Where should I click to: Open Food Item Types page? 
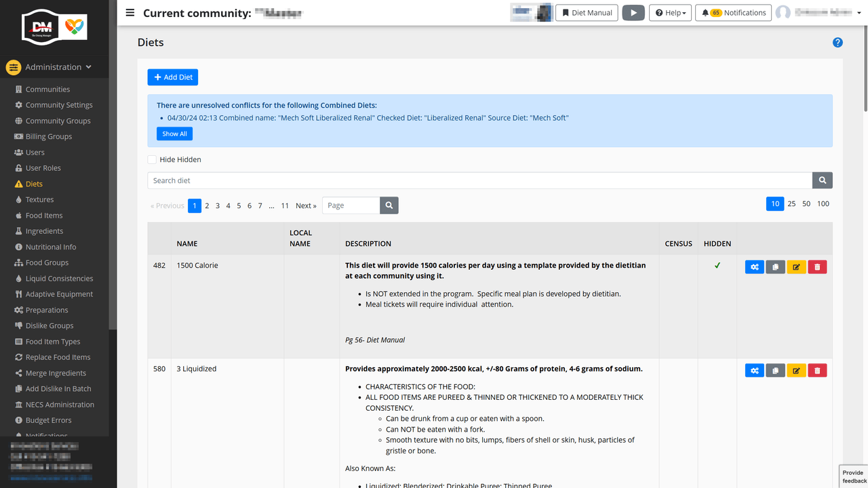(52, 342)
